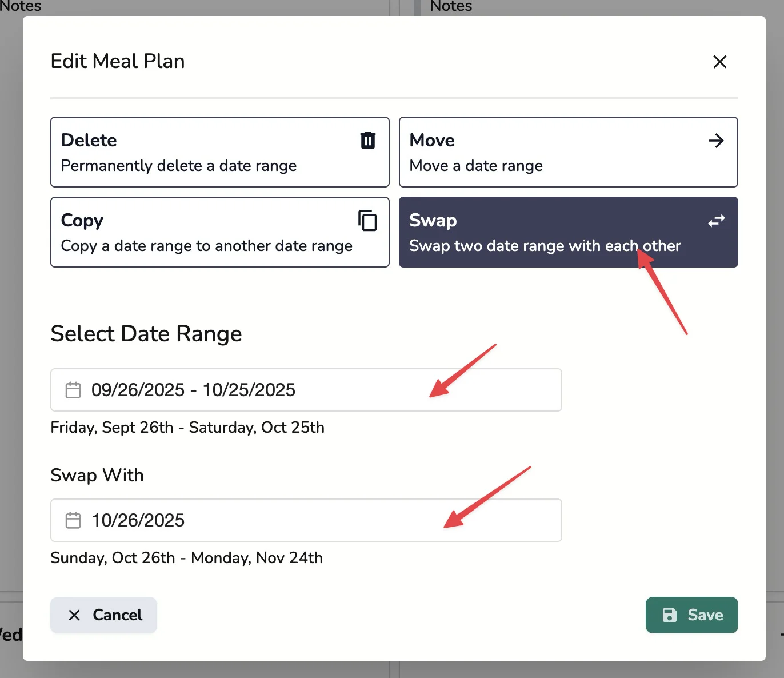This screenshot has height=678, width=784.
Task: Click the swap arrows icon on the Swap card
Action: pyautogui.click(x=716, y=221)
